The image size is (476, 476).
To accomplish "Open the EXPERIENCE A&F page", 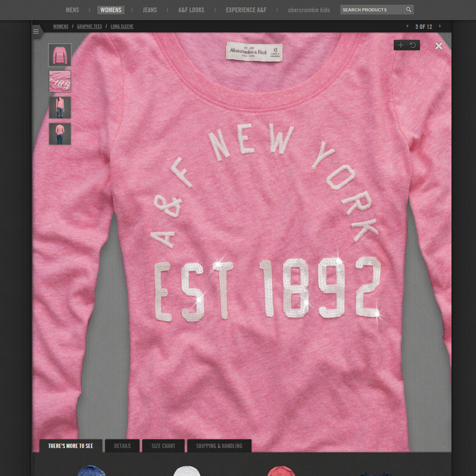I will [x=246, y=10].
